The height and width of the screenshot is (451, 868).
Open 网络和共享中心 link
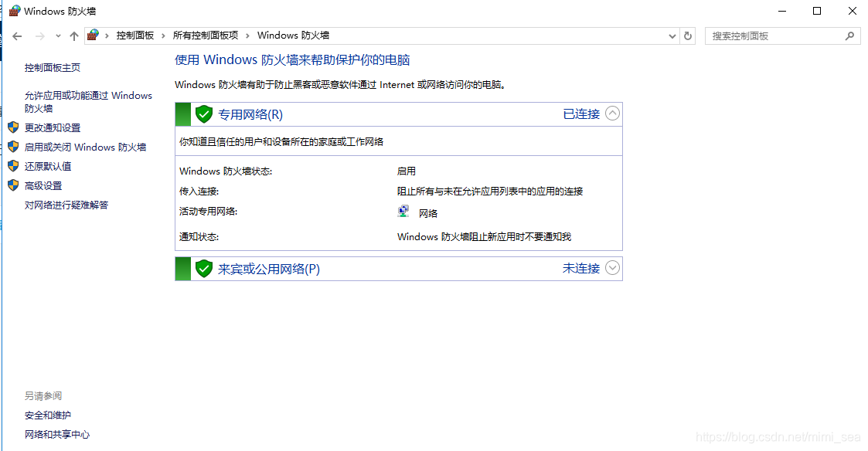(x=57, y=435)
